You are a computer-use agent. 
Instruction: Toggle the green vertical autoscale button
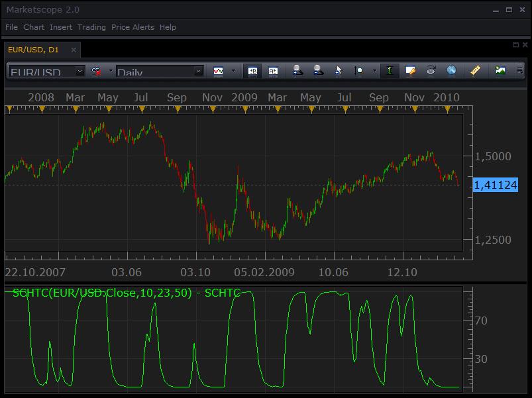tap(390, 70)
